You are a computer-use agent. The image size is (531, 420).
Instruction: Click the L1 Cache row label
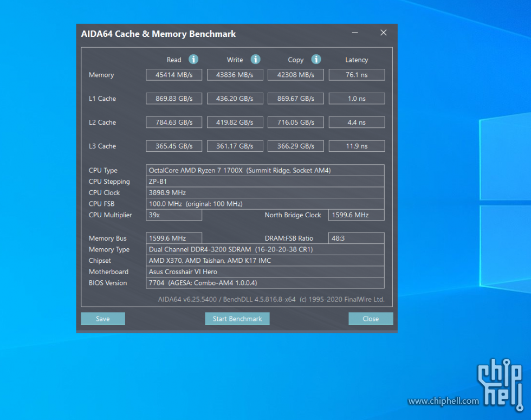[x=102, y=99]
